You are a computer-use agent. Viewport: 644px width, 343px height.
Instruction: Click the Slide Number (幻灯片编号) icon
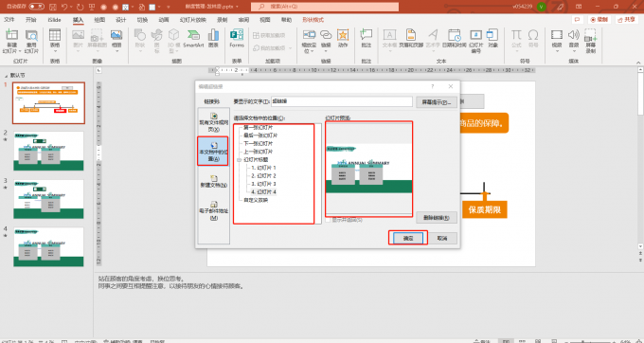[x=475, y=35]
